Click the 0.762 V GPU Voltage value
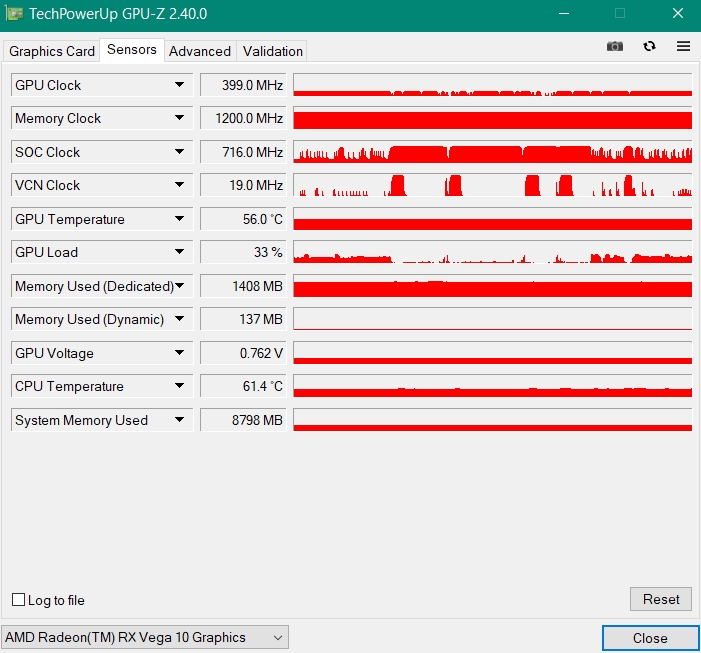The image size is (701, 653). (x=243, y=353)
